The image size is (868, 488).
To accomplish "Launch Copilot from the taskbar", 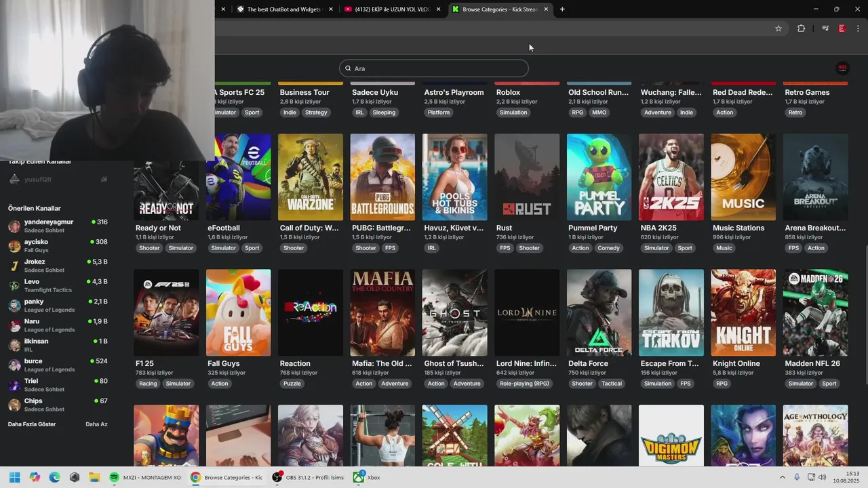I will (x=35, y=477).
